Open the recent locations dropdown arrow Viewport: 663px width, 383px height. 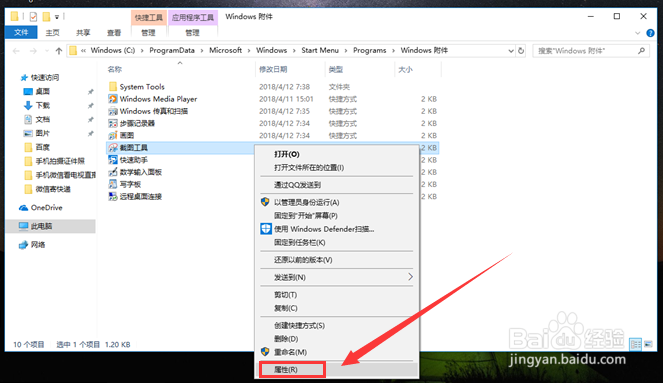coord(47,51)
